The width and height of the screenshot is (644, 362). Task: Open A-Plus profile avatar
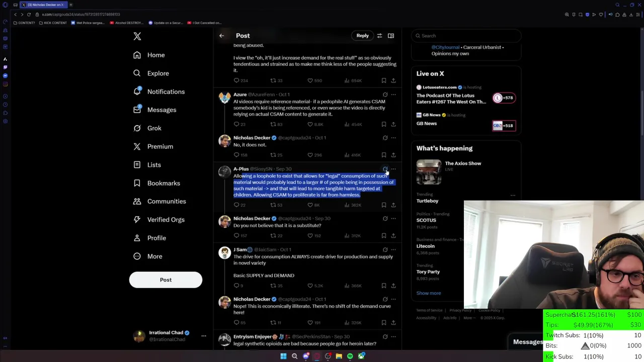tap(224, 172)
